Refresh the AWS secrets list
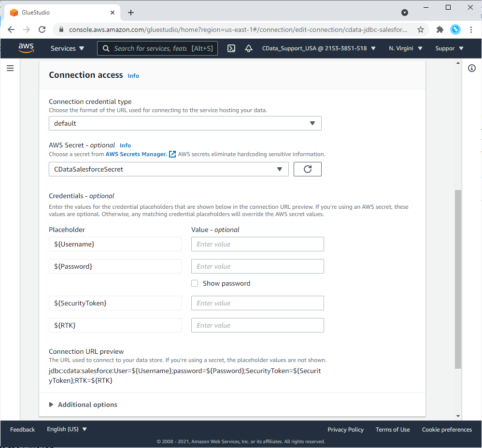The height and width of the screenshot is (448, 482). (307, 169)
